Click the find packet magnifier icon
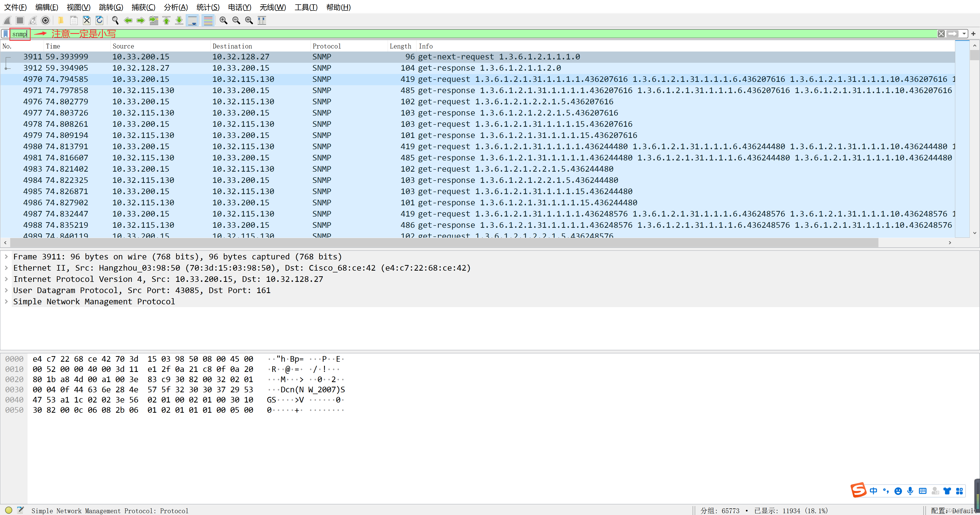 tap(115, 21)
